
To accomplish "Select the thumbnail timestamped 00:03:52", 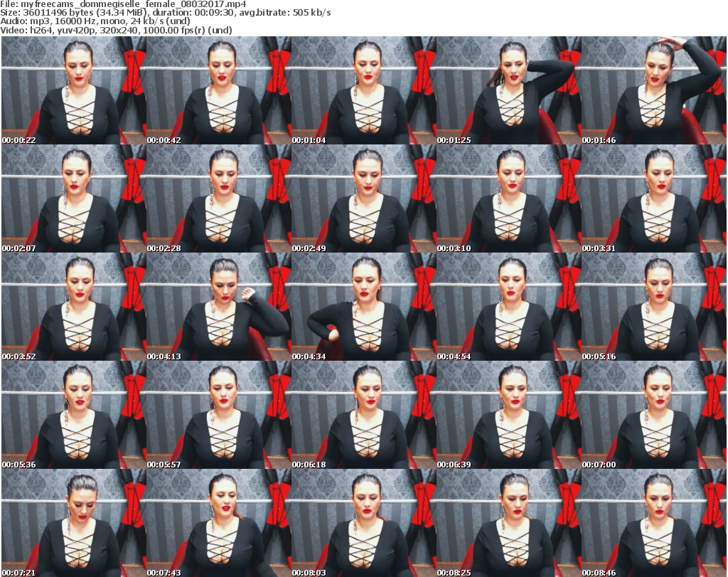I will [x=74, y=307].
